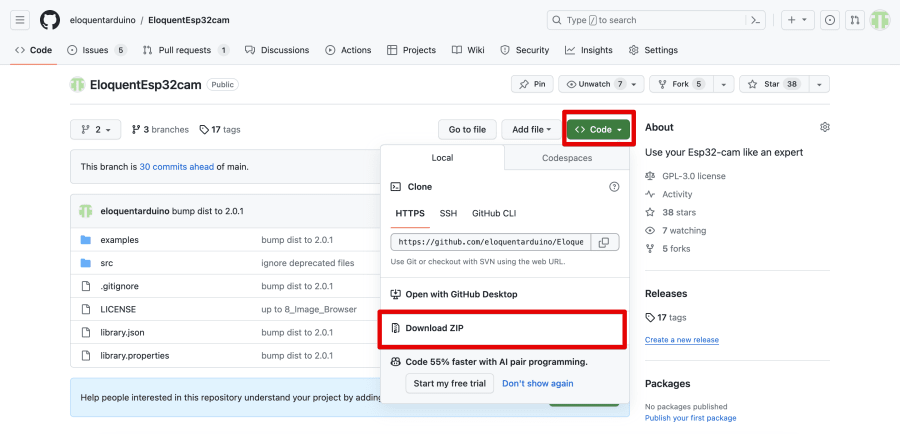Go to GitHub home via Octocat logo
Viewport: 900px width, 434px height.
(x=50, y=20)
